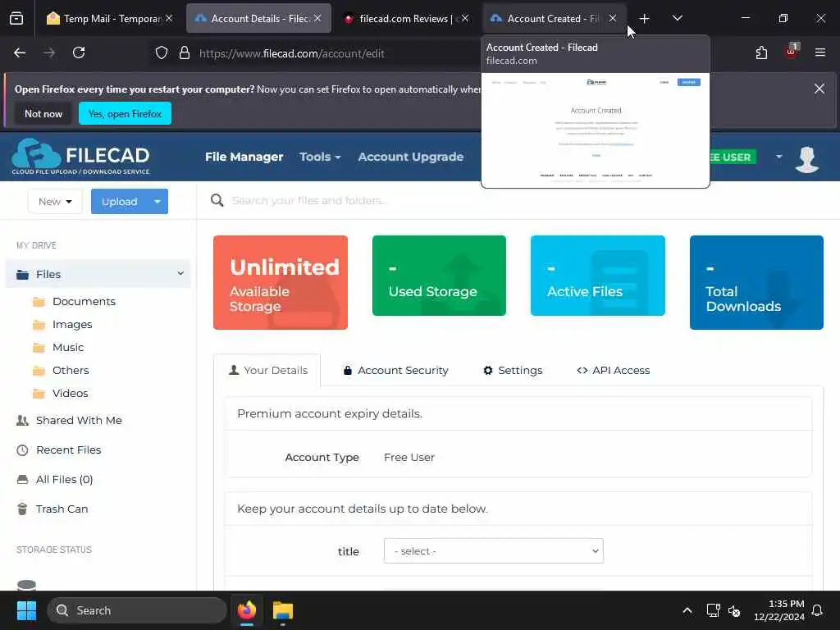Image resolution: width=840 pixels, height=630 pixels.
Task: Click the shield tracking protection icon
Action: (162, 53)
